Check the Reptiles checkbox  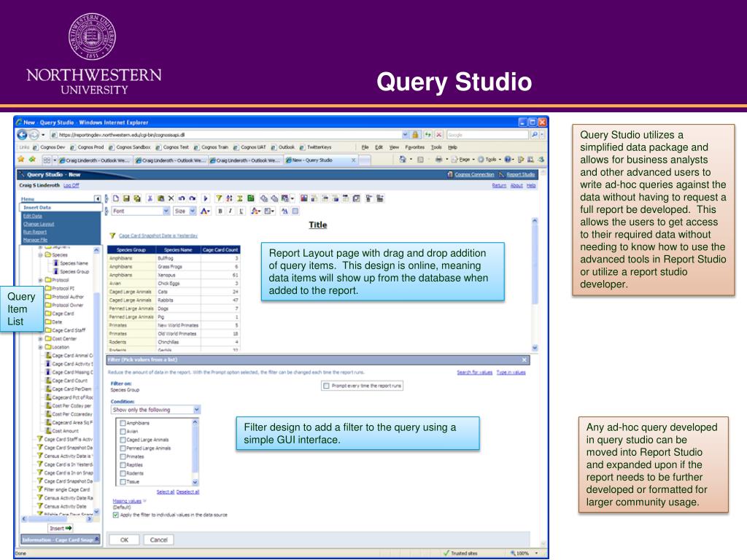[123, 464]
